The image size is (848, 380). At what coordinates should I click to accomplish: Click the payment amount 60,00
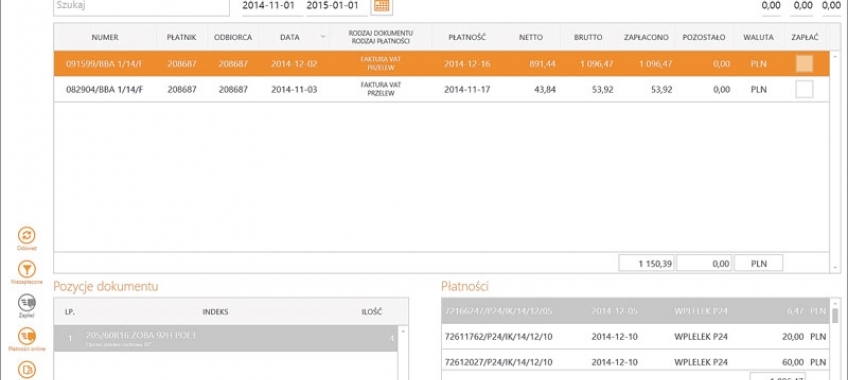pos(792,362)
